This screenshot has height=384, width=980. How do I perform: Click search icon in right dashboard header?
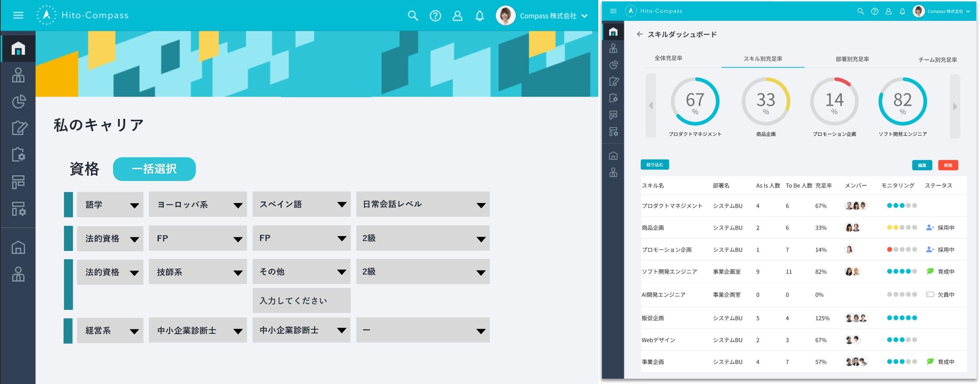tap(860, 11)
